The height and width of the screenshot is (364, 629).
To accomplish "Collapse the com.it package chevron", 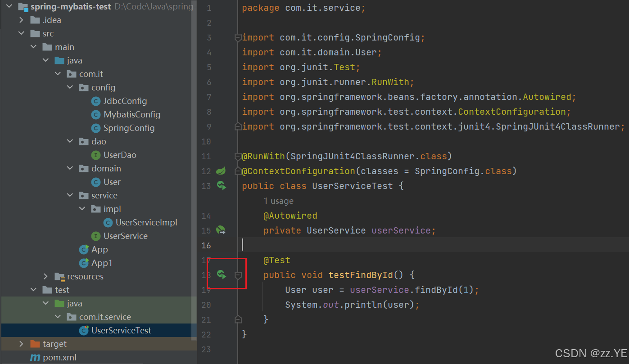I will pyautogui.click(x=58, y=74).
